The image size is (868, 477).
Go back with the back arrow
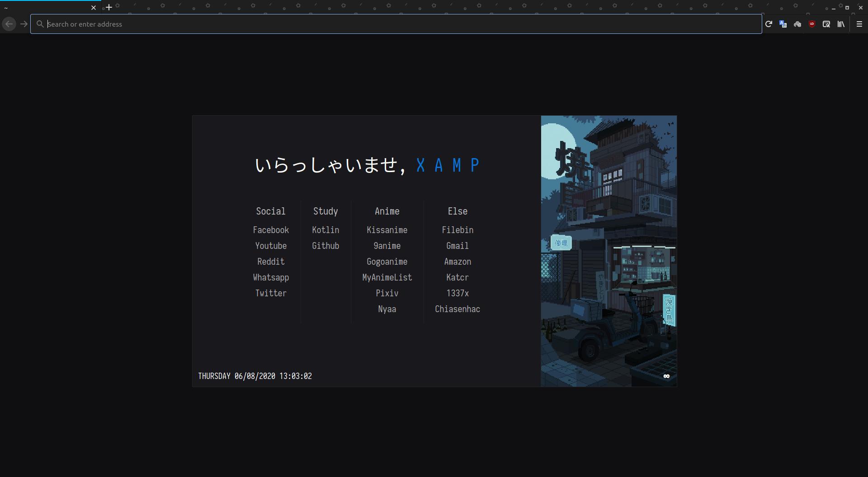point(9,24)
